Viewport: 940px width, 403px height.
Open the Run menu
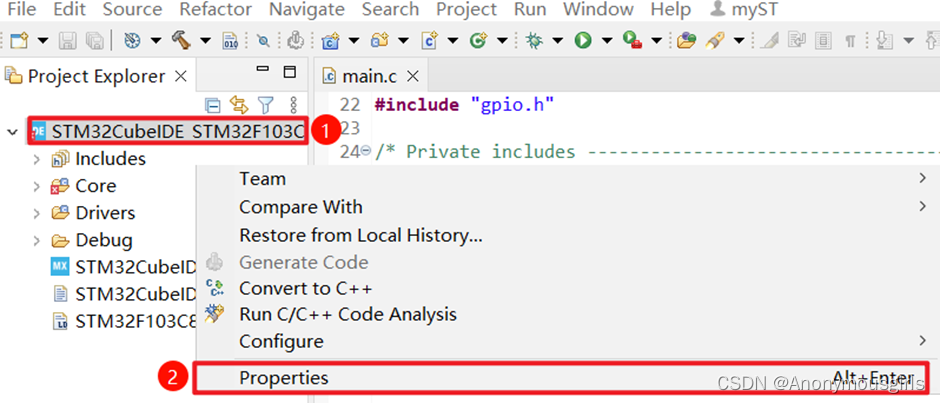[x=530, y=10]
